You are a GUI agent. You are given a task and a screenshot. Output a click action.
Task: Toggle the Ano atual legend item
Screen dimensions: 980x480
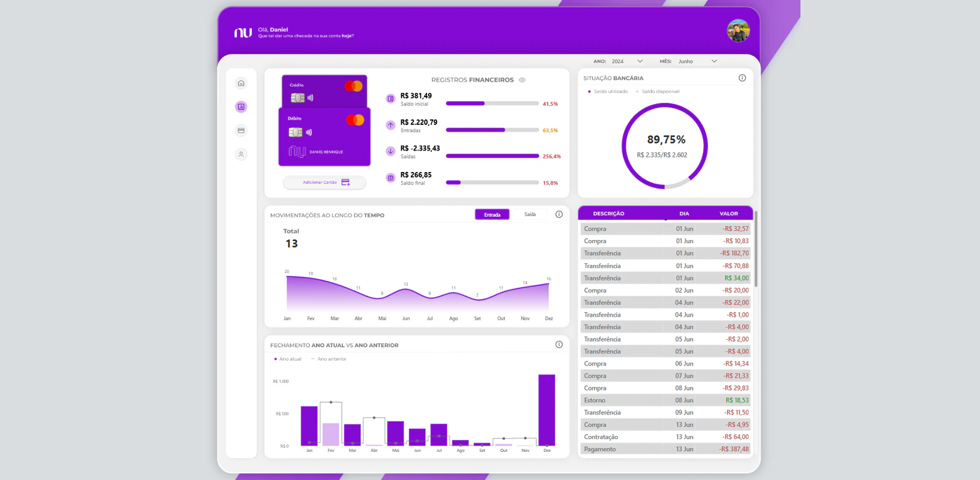[288, 359]
